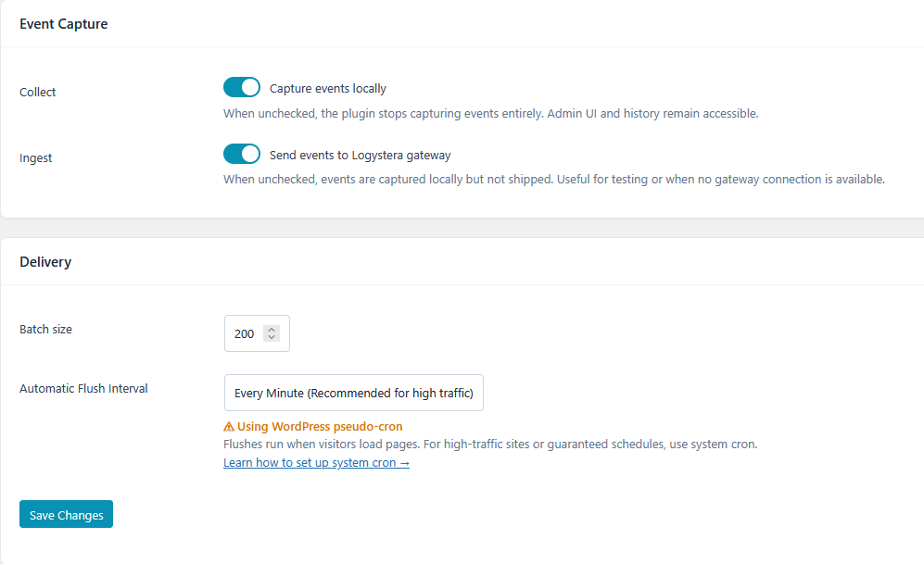Image resolution: width=924 pixels, height=564 pixels.
Task: Disable the "Capture events locally" toggle
Action: 242,87
